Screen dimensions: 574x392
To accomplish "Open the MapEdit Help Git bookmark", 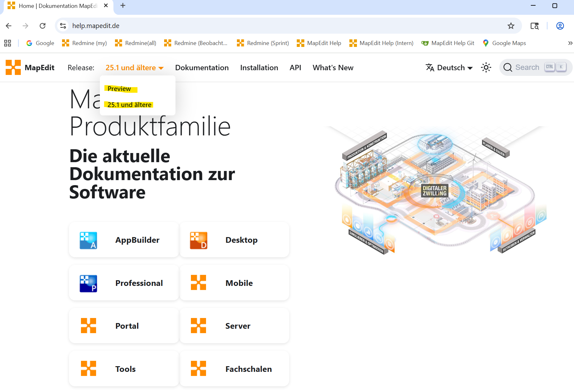I will (448, 43).
